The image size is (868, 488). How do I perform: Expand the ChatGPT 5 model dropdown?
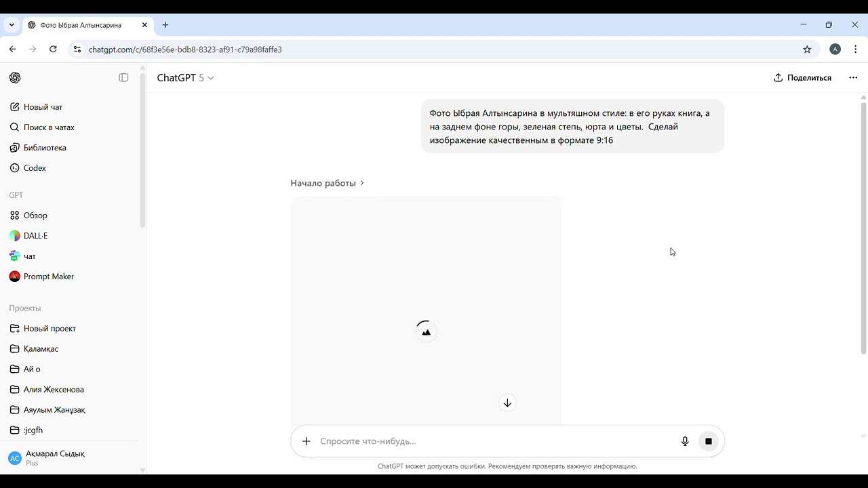(x=185, y=78)
